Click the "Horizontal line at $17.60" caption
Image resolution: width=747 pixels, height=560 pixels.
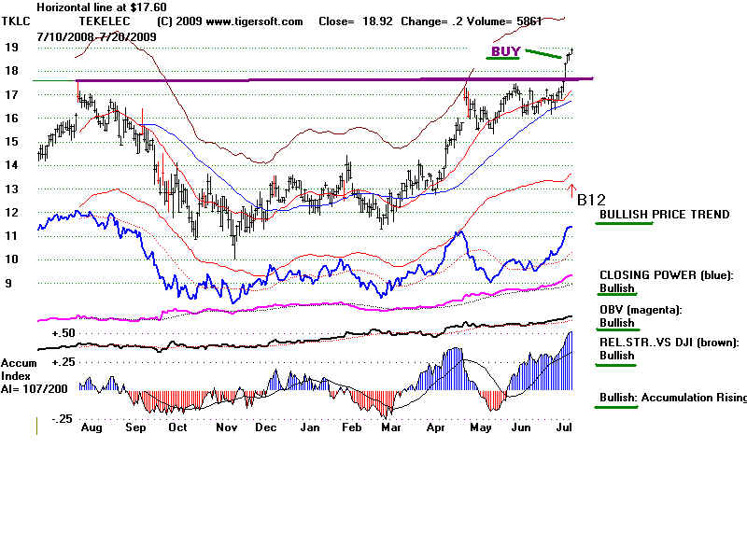102,7
